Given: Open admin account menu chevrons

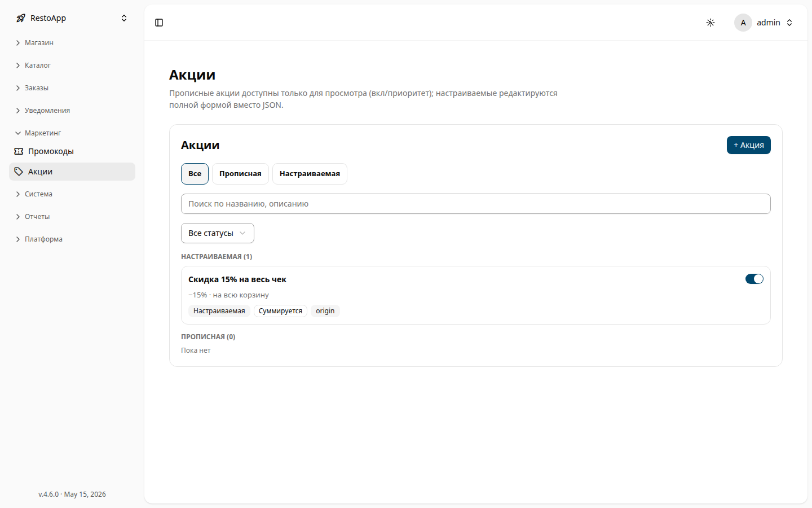Looking at the screenshot, I should pyautogui.click(x=789, y=23).
